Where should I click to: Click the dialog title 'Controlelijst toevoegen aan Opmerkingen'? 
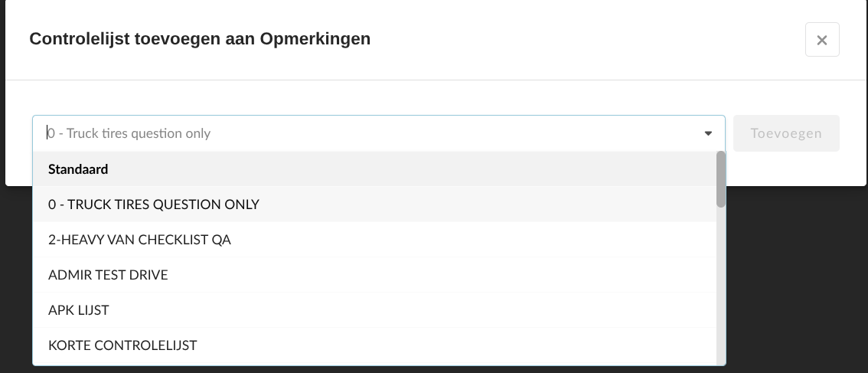click(200, 38)
